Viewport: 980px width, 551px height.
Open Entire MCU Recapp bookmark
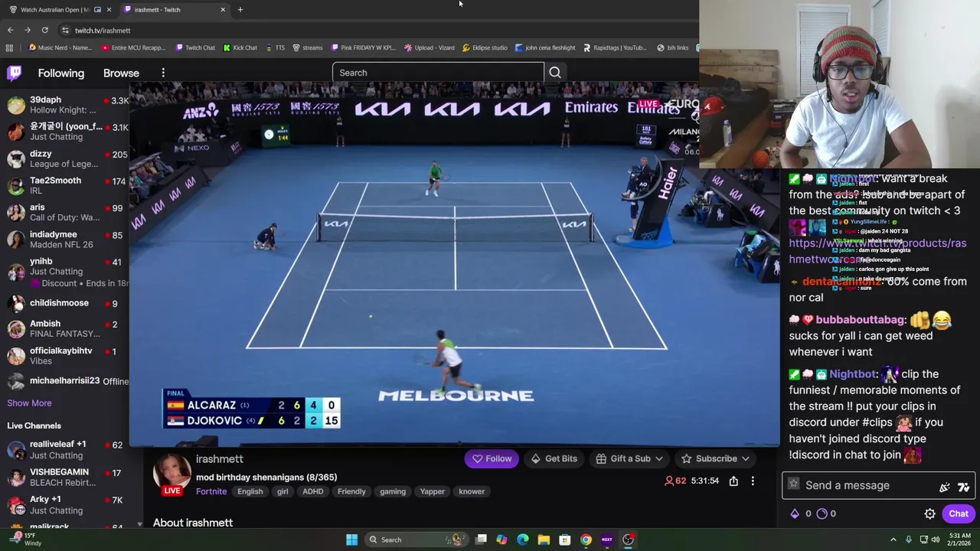pyautogui.click(x=133, y=47)
